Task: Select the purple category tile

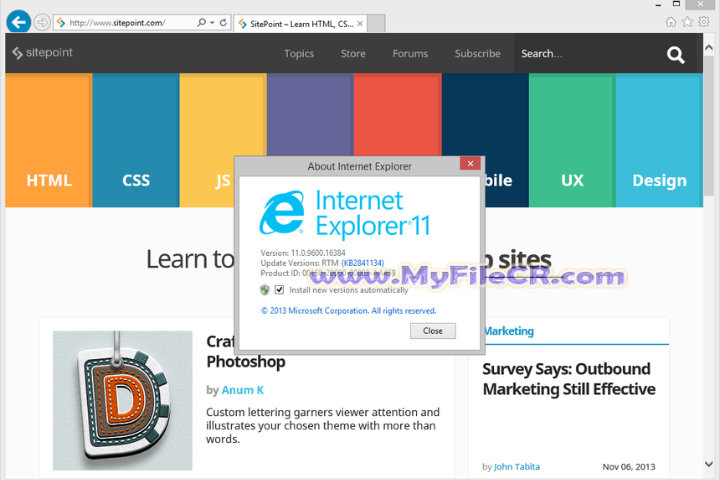Action: (310, 115)
